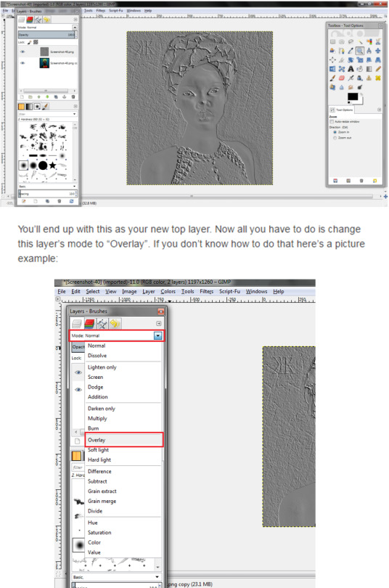Adjust the Opacity slider in the full-window Layers panel
Image resolution: width=389 pixels, height=588 pixels.
pyautogui.click(x=48, y=35)
